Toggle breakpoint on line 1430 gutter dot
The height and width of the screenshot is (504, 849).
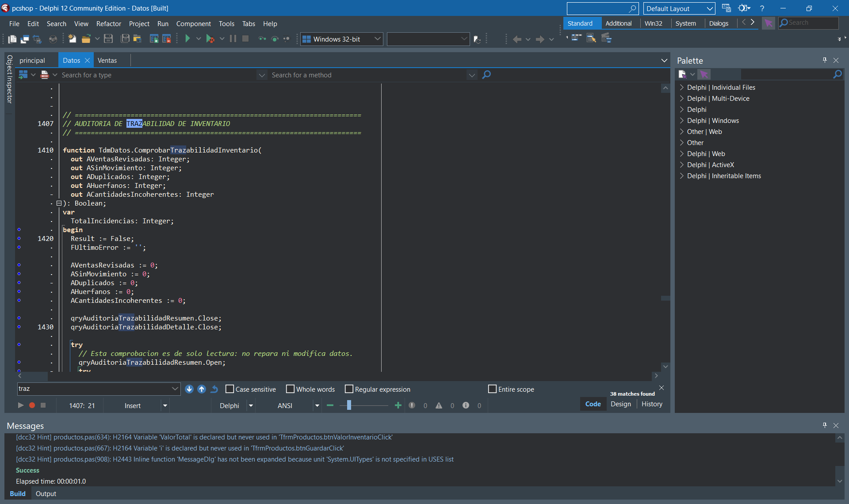(x=19, y=327)
